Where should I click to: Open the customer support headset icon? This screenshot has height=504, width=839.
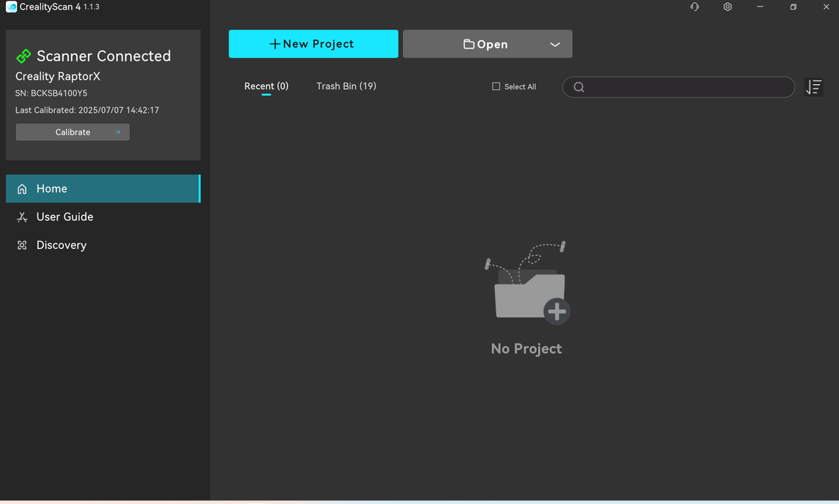click(694, 7)
